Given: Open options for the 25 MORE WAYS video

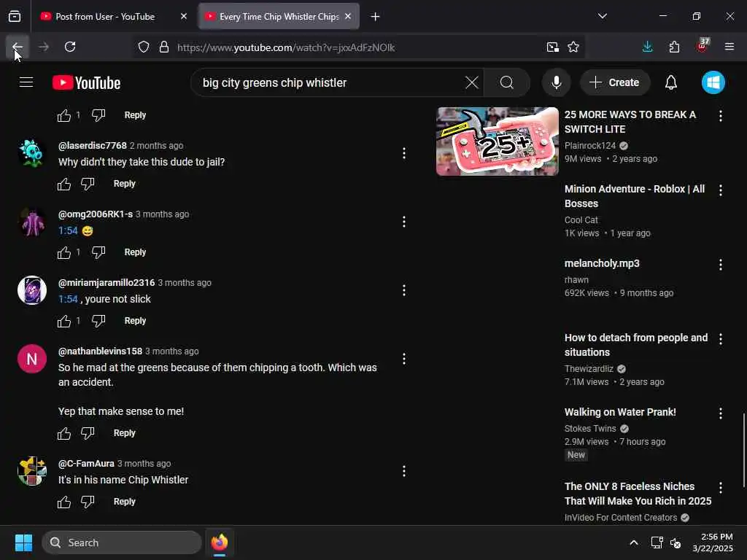Looking at the screenshot, I should coord(720,116).
